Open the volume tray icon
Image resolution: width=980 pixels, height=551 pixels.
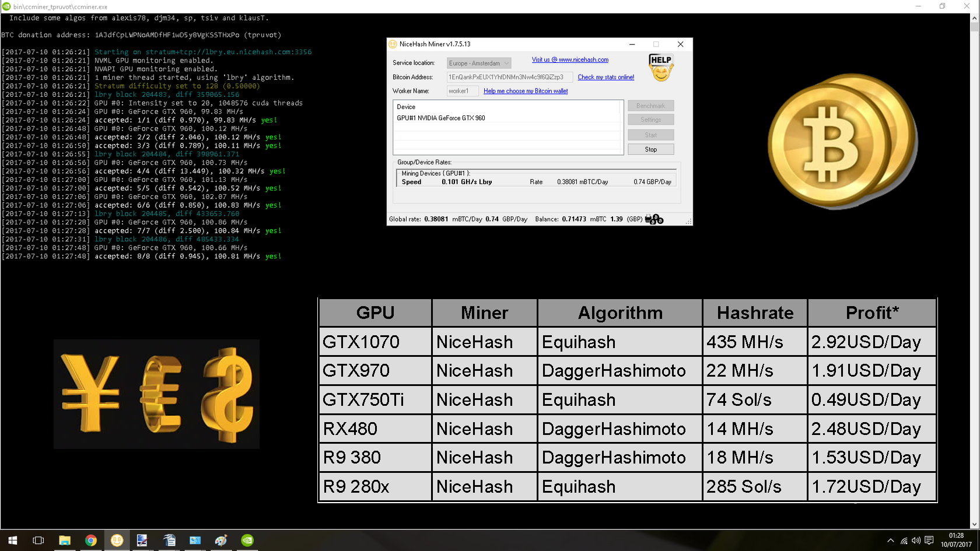coord(916,541)
